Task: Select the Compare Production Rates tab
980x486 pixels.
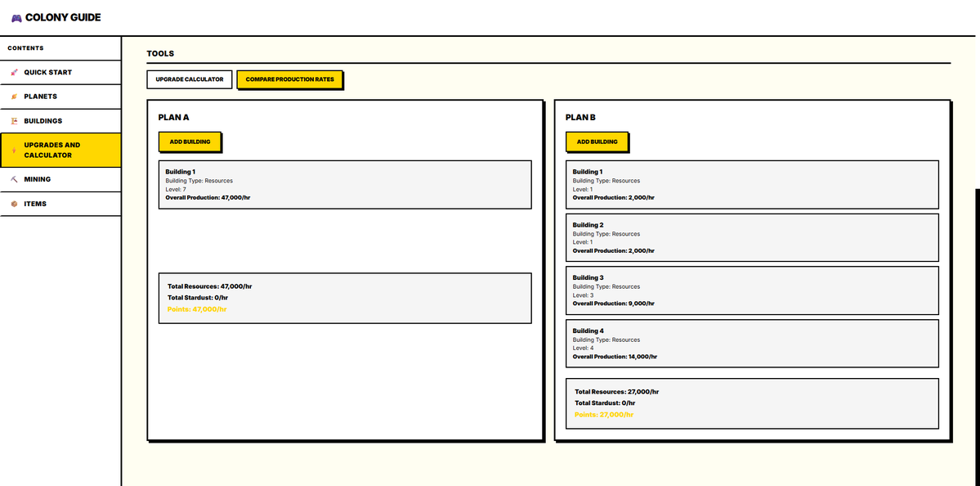Action: click(x=289, y=79)
